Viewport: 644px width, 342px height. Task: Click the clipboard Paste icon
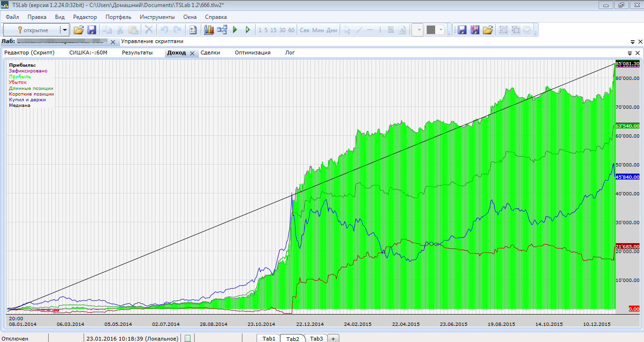[x=133, y=30]
